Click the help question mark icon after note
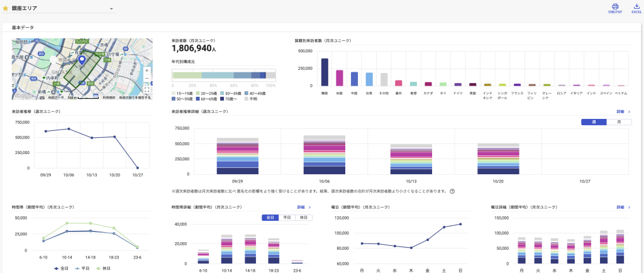Viewport: 644px width, 273px height. 452,191
